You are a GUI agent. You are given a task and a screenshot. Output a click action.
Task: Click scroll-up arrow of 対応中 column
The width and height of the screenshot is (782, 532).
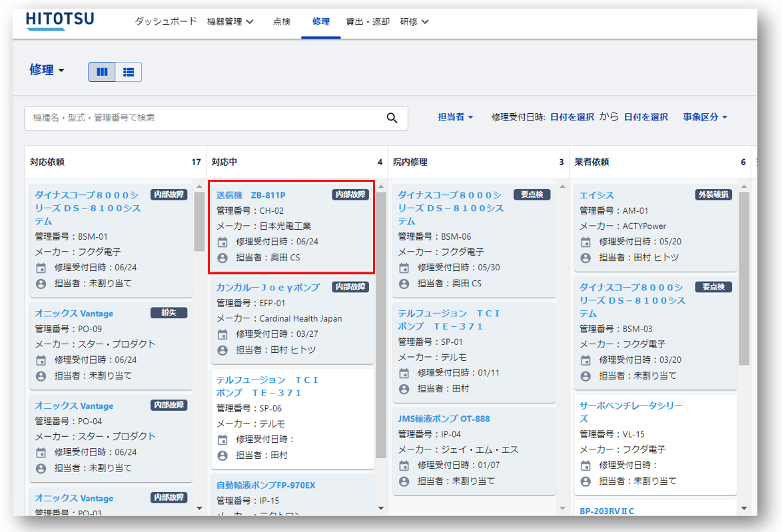coord(380,186)
